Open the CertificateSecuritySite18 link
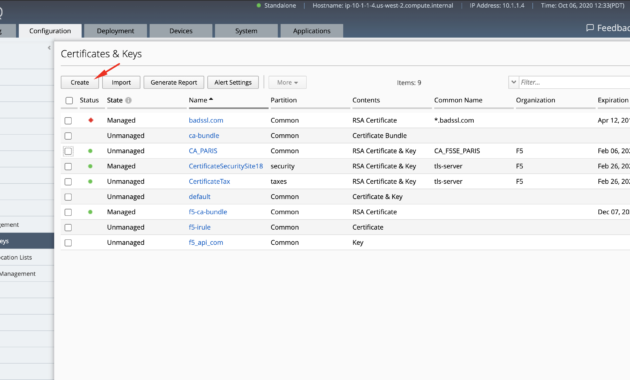630x380 pixels. (x=226, y=166)
